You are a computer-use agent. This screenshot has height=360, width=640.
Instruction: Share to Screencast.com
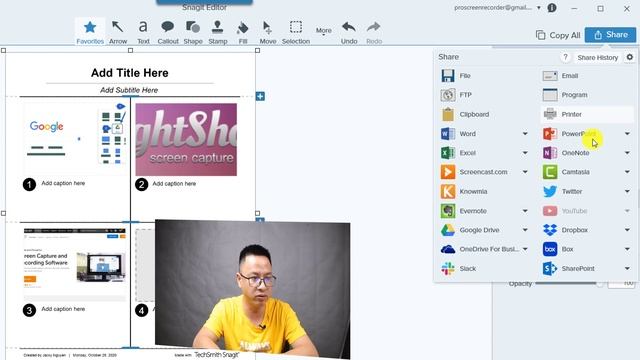(474, 172)
